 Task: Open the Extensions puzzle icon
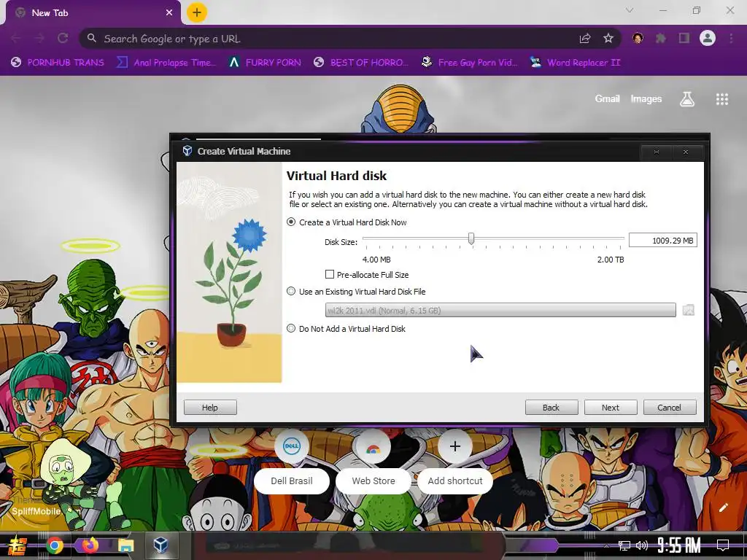[661, 38]
